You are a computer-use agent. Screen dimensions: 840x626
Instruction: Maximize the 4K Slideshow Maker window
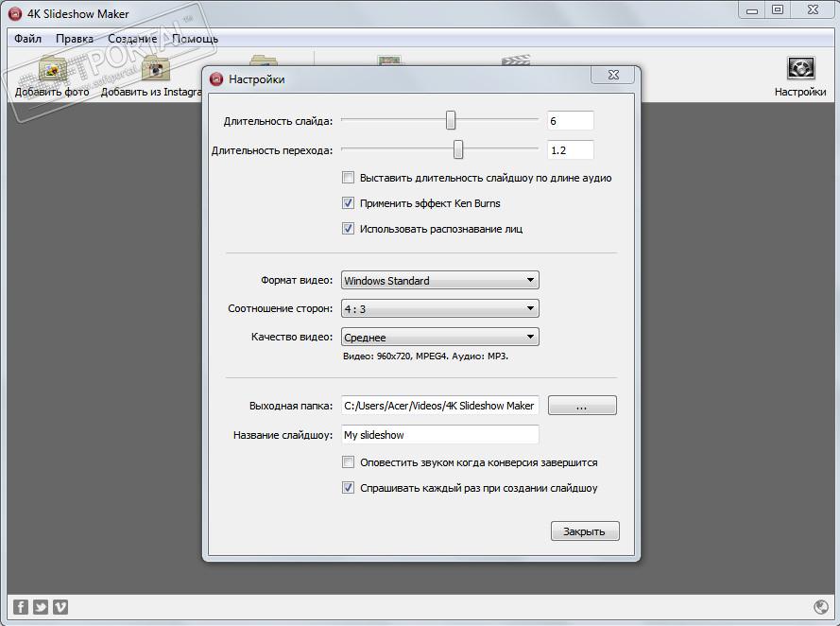pos(778,10)
